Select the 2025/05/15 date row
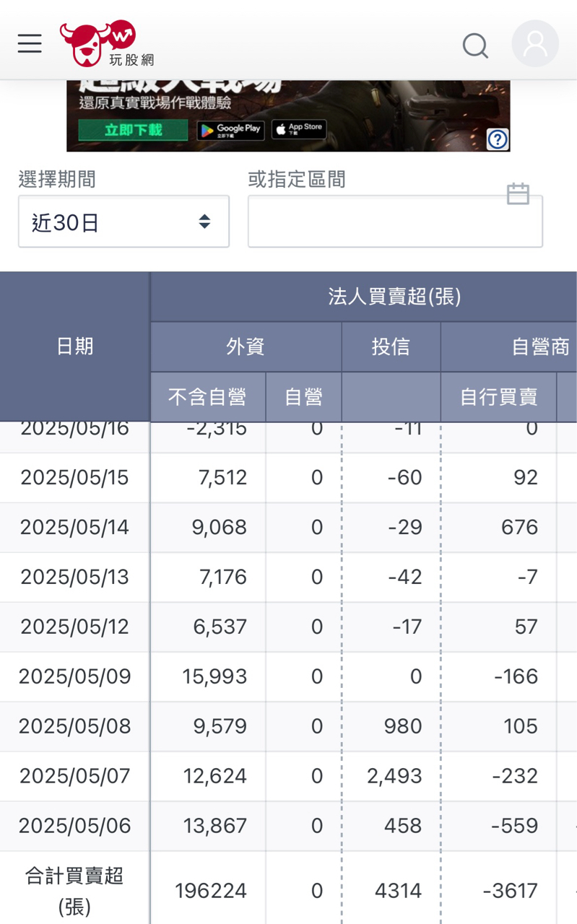The height and width of the screenshot is (924, 577). tap(289, 478)
